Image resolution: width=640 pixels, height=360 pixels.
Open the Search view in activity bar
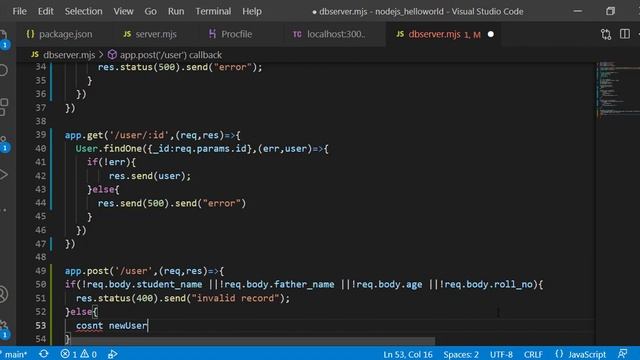point(3,70)
